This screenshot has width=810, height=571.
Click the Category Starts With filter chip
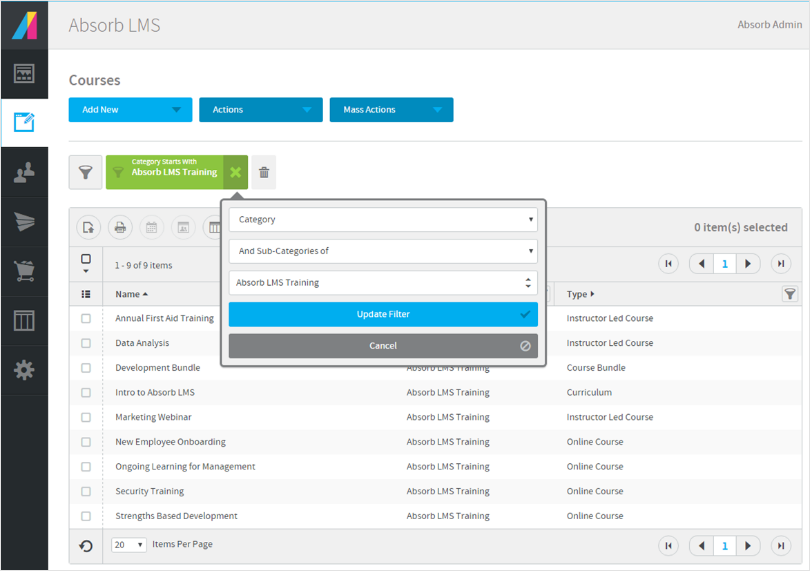click(165, 172)
